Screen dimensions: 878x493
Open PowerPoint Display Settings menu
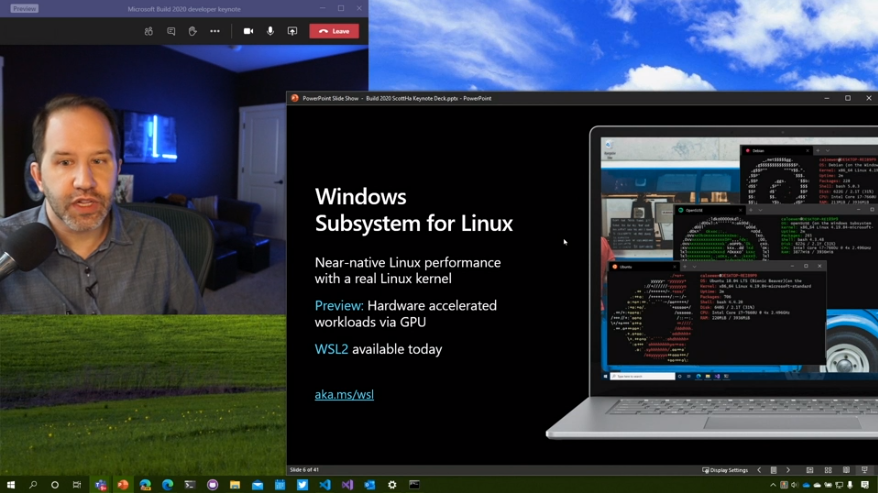[725, 470]
